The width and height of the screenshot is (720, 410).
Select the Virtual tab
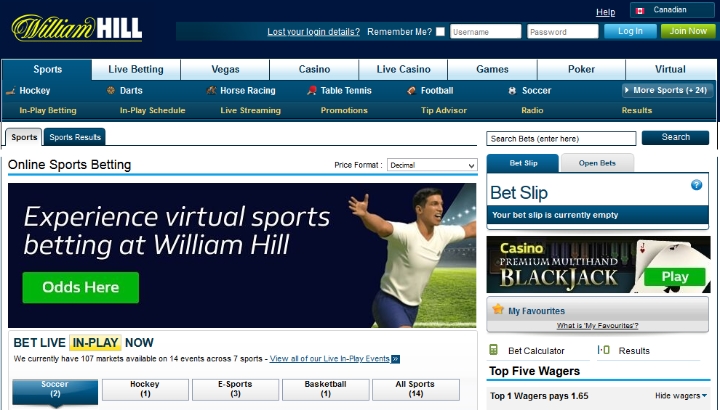coord(670,69)
